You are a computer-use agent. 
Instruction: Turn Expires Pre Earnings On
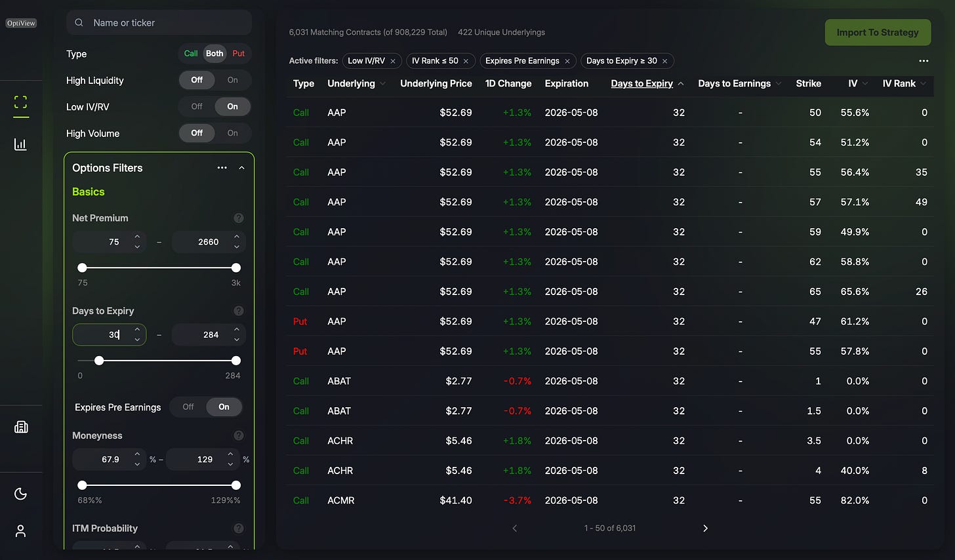(224, 407)
